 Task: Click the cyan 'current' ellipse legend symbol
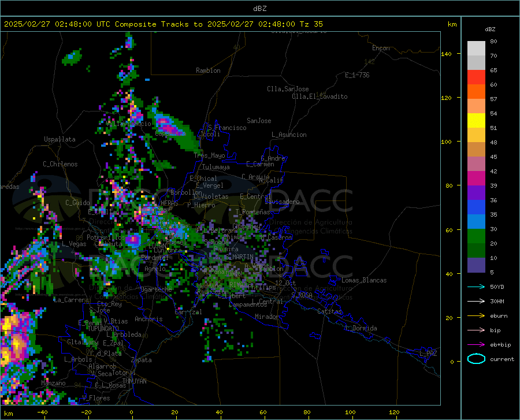pos(476,359)
